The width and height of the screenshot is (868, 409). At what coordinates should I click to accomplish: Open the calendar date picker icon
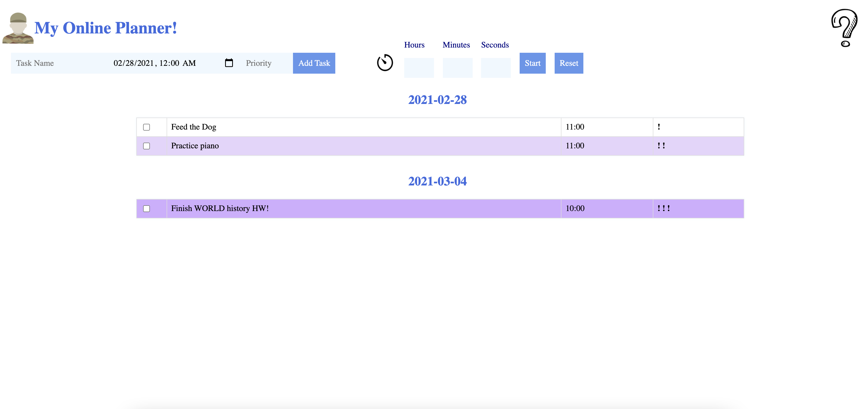pos(230,62)
